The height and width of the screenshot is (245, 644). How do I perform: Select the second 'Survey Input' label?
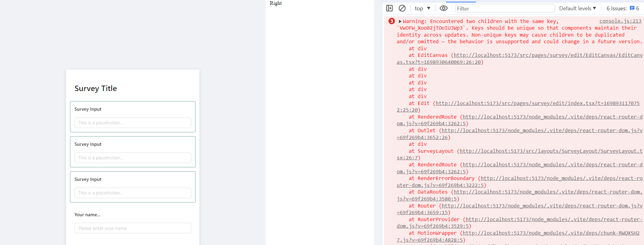point(88,144)
